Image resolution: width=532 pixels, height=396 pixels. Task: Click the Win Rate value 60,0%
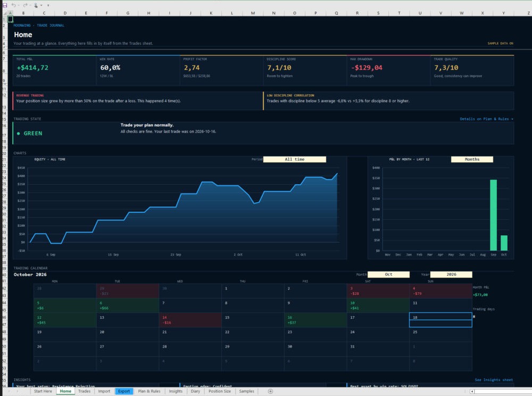pyautogui.click(x=110, y=68)
